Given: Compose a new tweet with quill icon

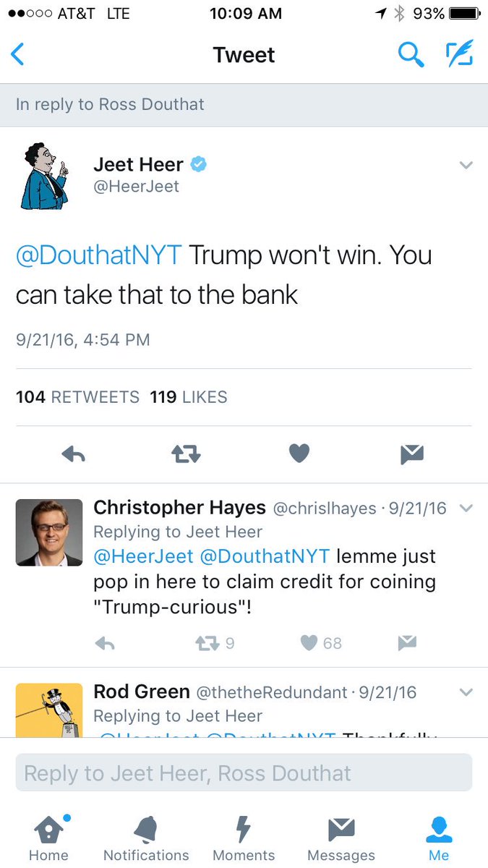Looking at the screenshot, I should 460,54.
